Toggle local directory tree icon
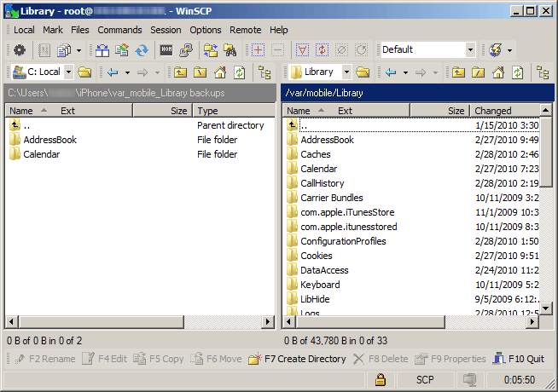This screenshot has height=392, width=558. tap(264, 72)
